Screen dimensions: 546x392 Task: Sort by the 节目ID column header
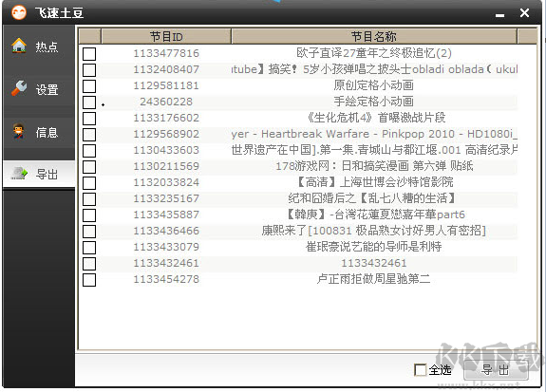166,36
